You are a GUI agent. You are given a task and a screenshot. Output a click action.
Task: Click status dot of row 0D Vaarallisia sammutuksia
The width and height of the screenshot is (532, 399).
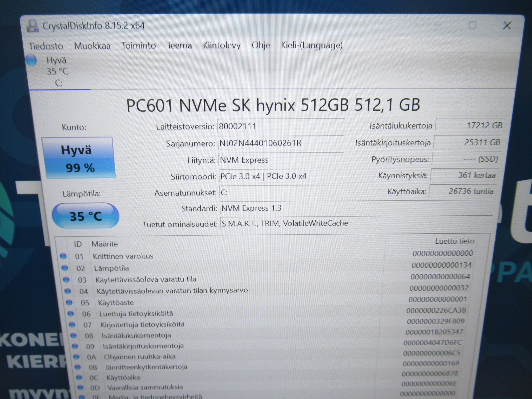click(x=80, y=388)
